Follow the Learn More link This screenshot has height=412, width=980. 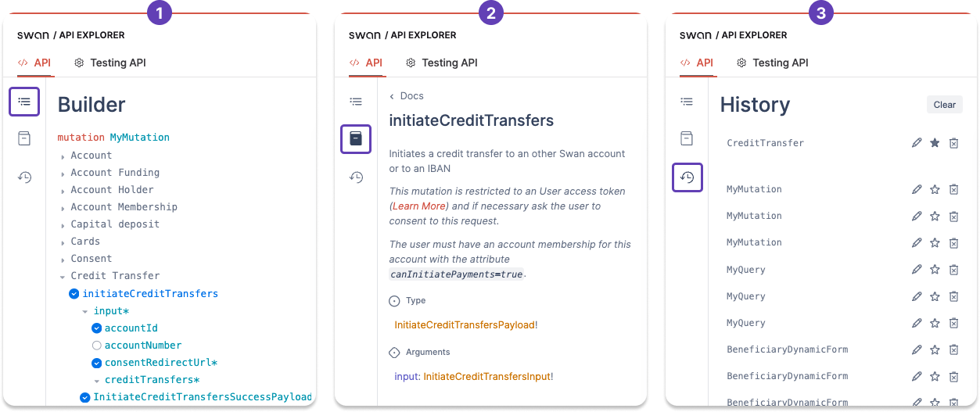coord(418,206)
